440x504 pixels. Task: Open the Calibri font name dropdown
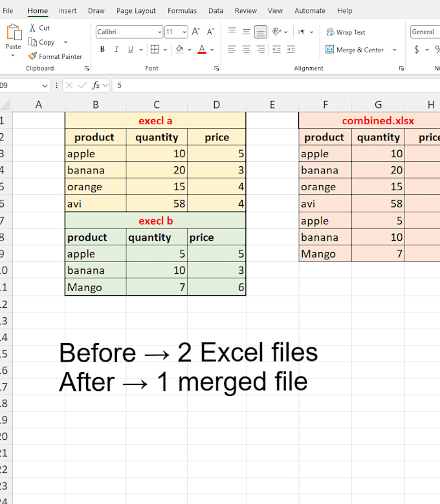point(159,32)
